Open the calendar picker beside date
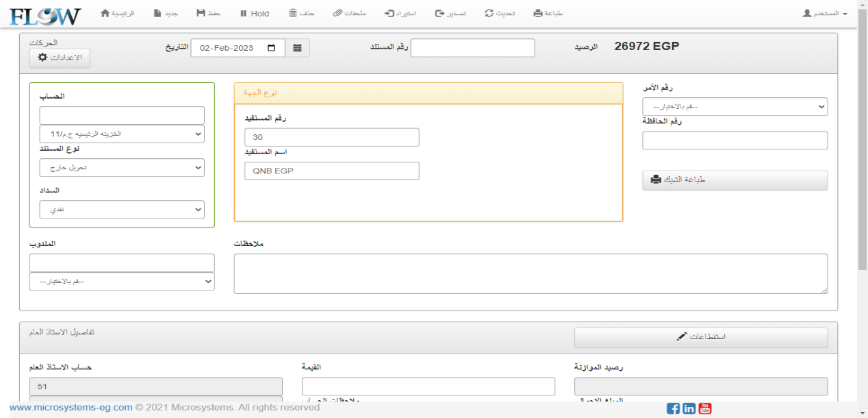This screenshot has width=868, height=418. point(297,48)
